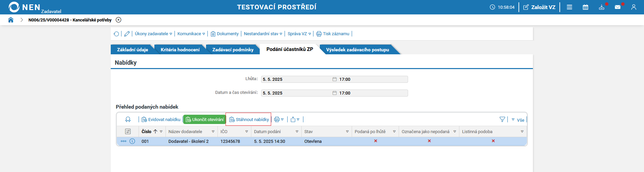Click the refresh record icon
The image size is (644, 172).
click(116, 34)
